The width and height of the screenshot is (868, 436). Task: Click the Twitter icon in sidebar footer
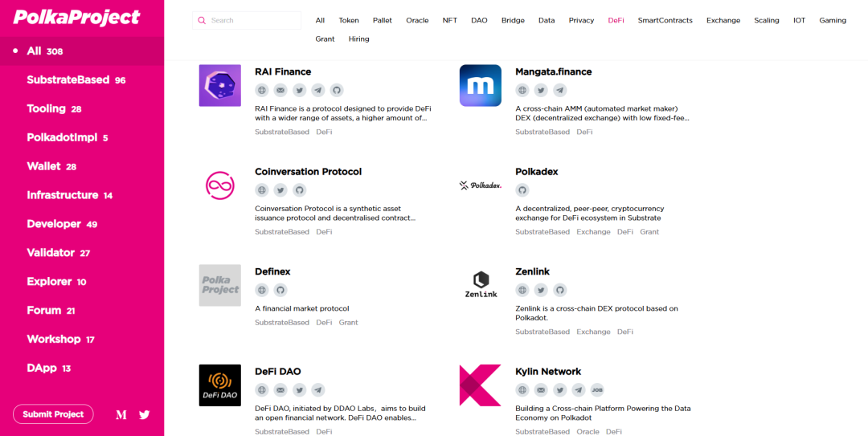coord(145,414)
